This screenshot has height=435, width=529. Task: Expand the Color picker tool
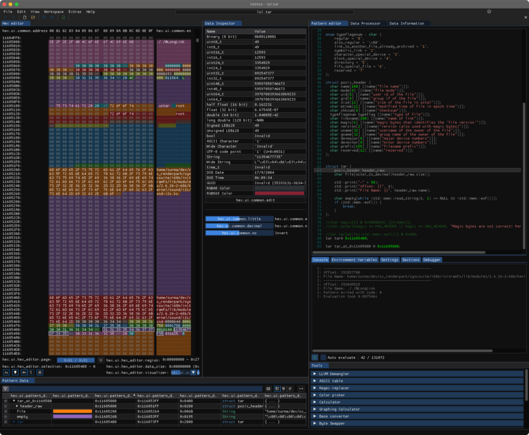417,395
